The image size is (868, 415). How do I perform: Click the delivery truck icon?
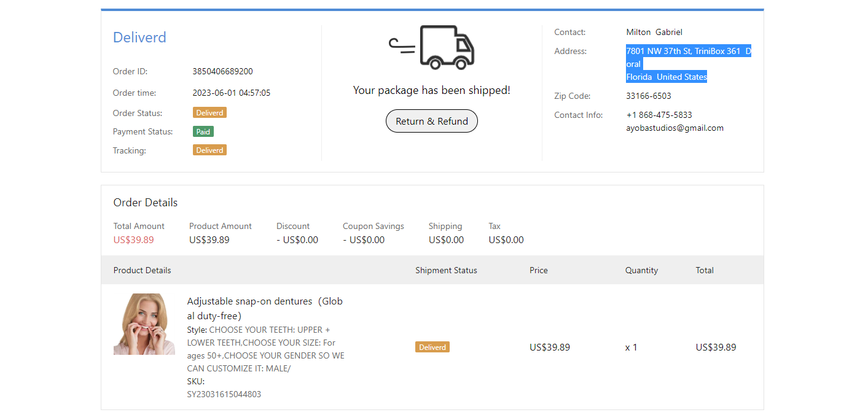pyautogui.click(x=432, y=47)
